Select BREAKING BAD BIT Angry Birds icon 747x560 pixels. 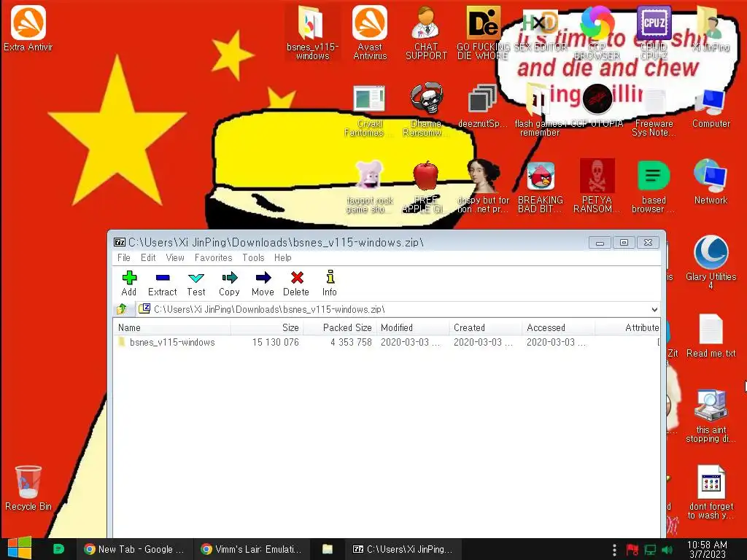pos(541,187)
